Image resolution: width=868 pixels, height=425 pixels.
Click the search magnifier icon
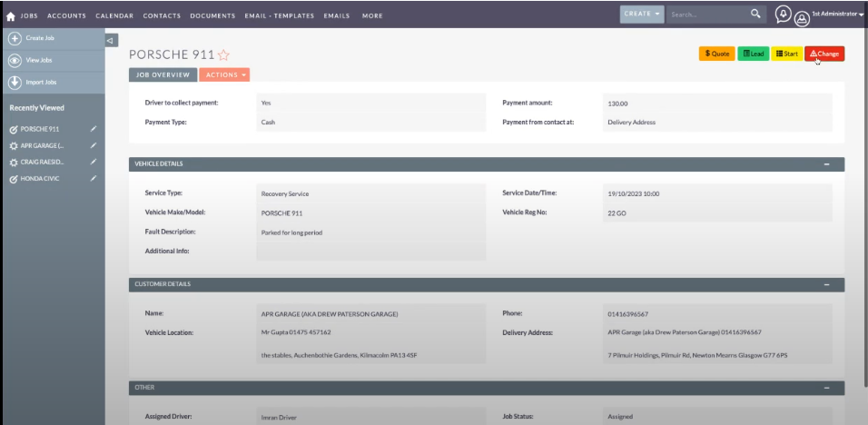point(755,14)
